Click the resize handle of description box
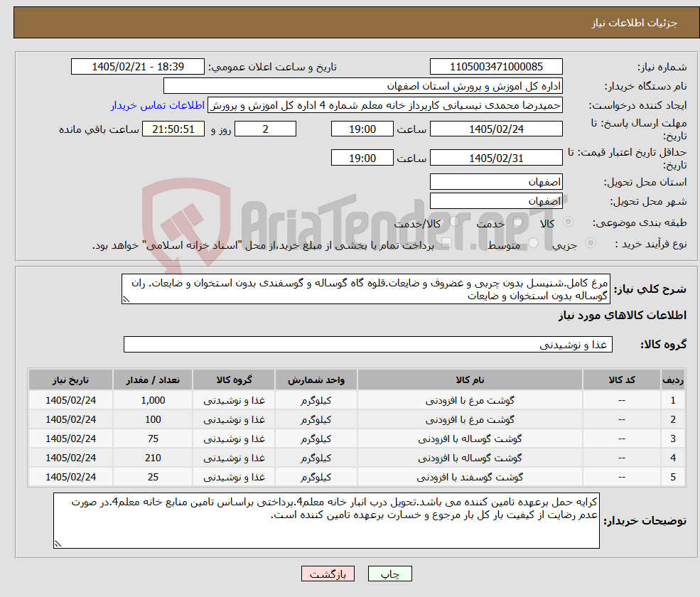This screenshot has width=700, height=597. point(126,299)
